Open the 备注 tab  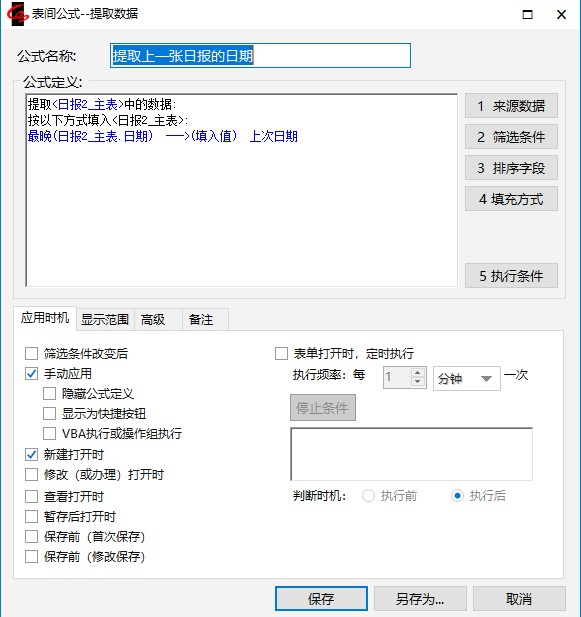point(201,320)
